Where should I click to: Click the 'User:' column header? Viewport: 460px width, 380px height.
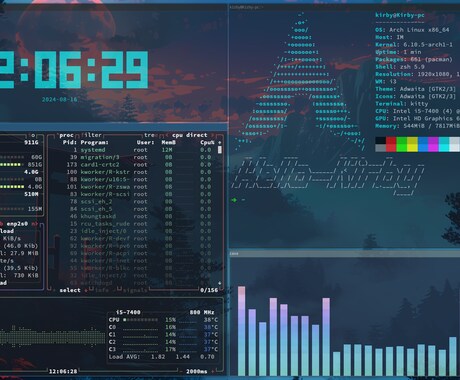145,142
